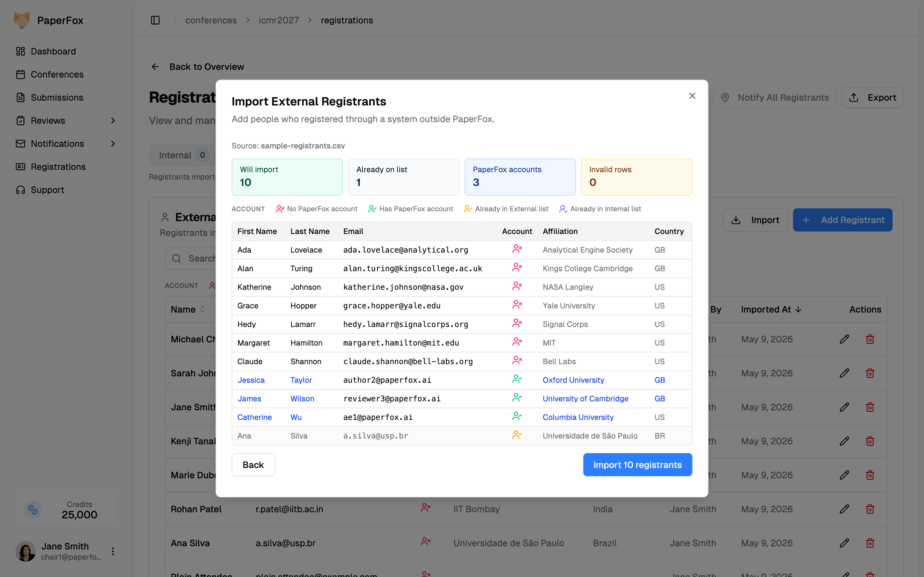
Task: Expand the Reviews sidebar section
Action: tap(113, 121)
